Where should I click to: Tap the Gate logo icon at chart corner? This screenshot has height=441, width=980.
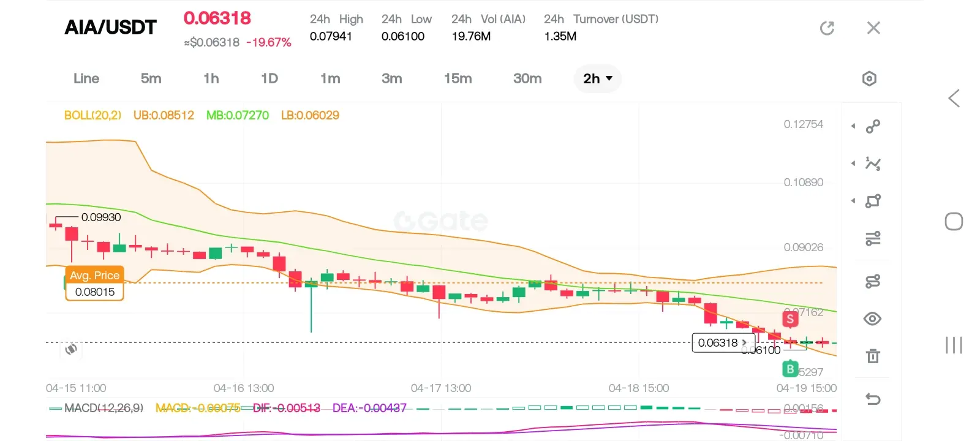[71, 349]
